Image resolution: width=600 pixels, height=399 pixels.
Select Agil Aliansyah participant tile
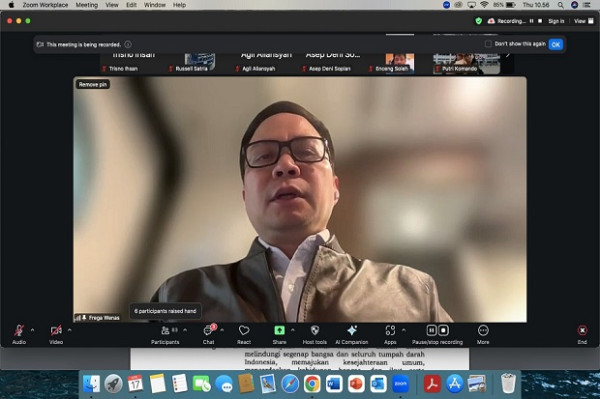pyautogui.click(x=266, y=63)
